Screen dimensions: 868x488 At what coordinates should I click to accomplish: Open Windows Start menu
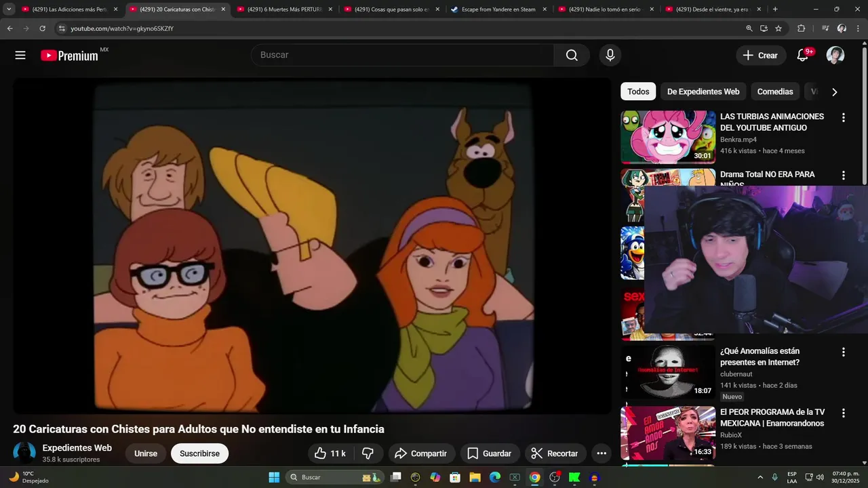point(274,477)
